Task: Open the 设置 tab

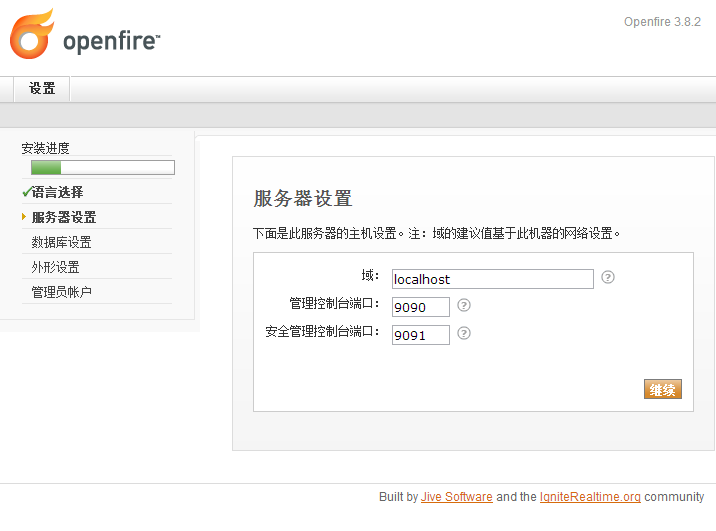Action: coord(42,89)
